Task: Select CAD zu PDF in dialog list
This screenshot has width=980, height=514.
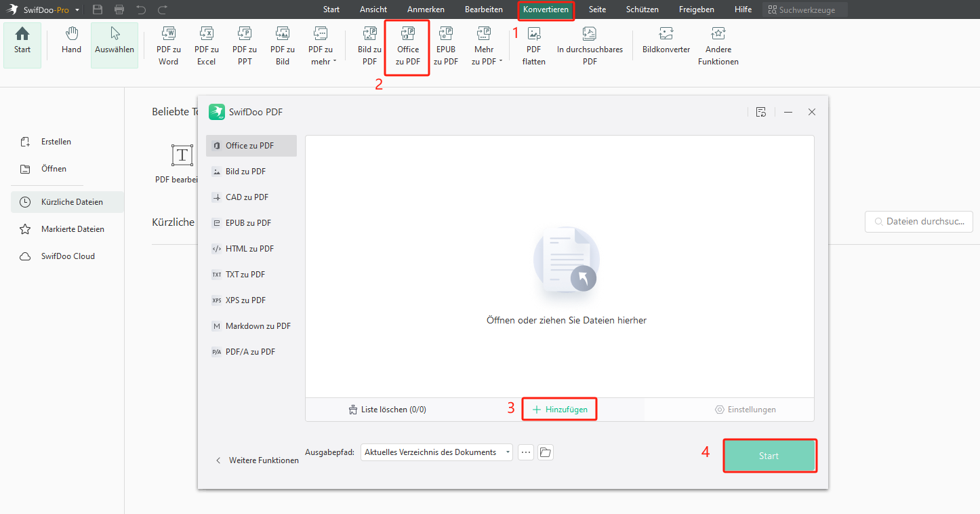Action: pos(251,197)
